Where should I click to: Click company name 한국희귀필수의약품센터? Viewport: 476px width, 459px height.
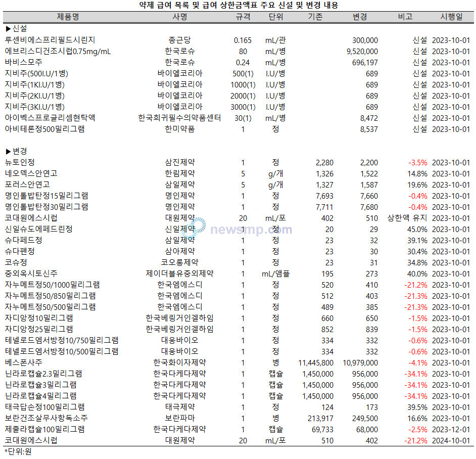pos(180,118)
